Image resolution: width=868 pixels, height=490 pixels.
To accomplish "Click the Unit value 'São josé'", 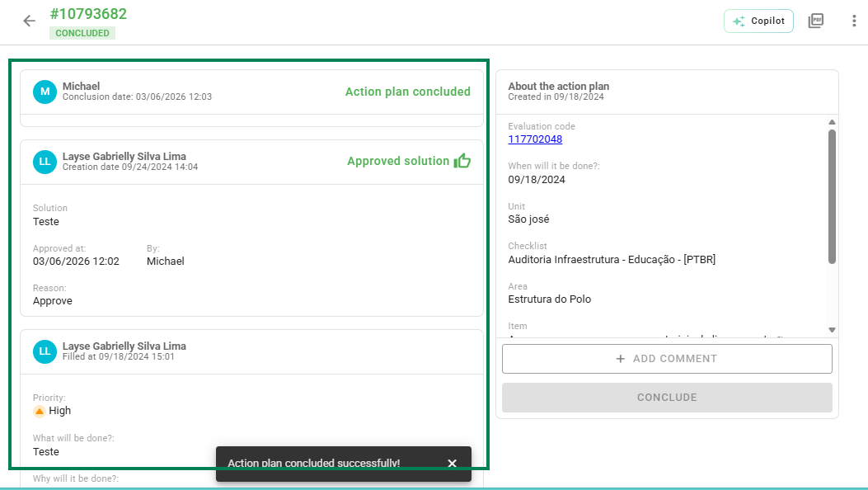I will coord(528,219).
